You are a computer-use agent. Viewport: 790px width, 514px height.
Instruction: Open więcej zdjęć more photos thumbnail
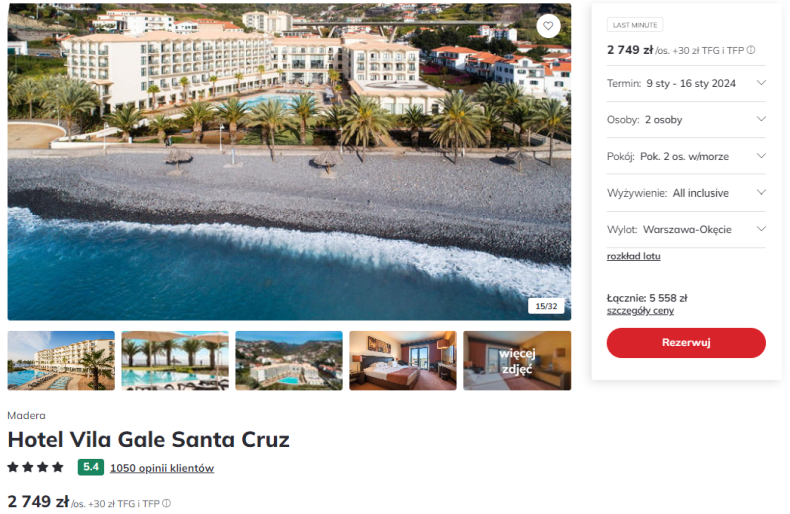click(x=517, y=360)
